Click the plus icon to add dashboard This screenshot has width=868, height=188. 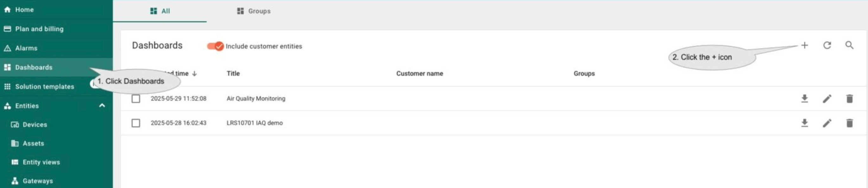point(804,45)
